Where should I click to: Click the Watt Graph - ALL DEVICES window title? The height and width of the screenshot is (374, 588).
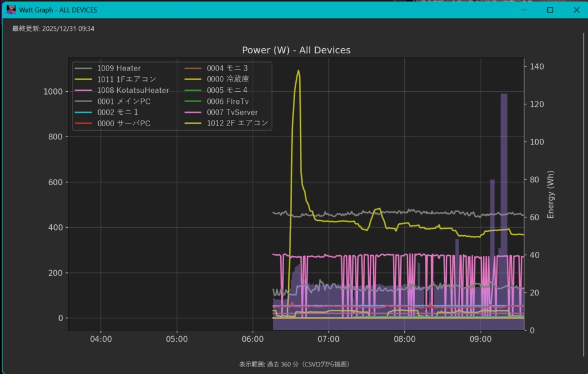58,10
